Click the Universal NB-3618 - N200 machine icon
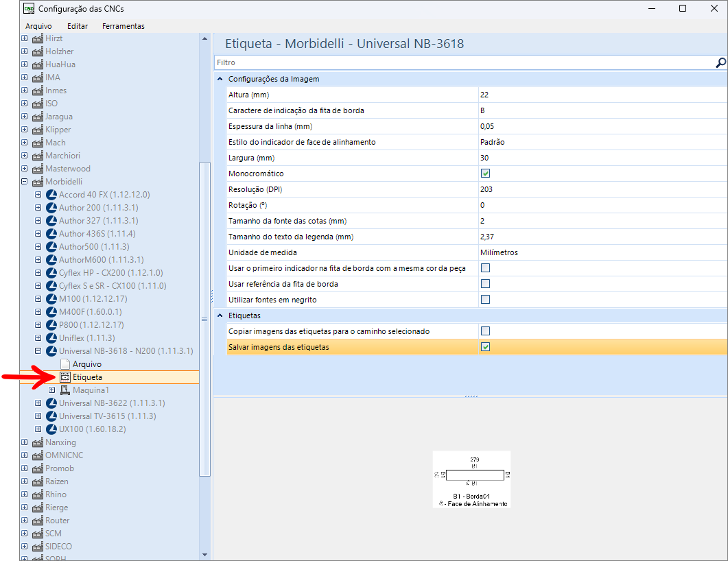This screenshot has height=561, width=728. (x=51, y=351)
